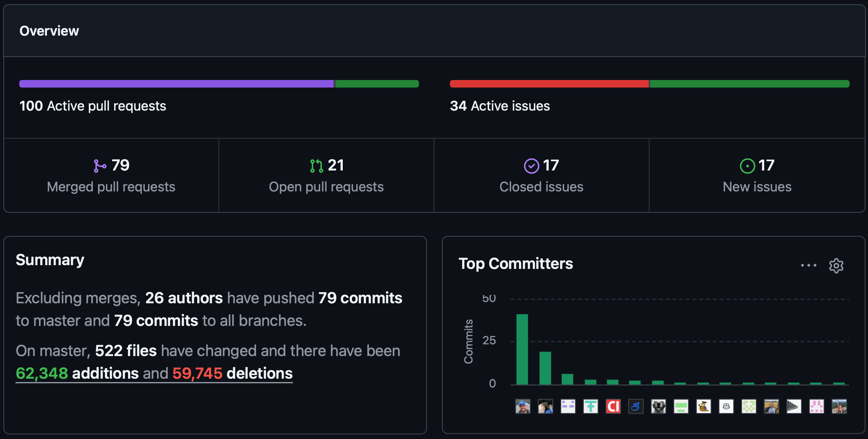The width and height of the screenshot is (868, 439).
Task: Click the new issues circle icon
Action: click(x=747, y=166)
